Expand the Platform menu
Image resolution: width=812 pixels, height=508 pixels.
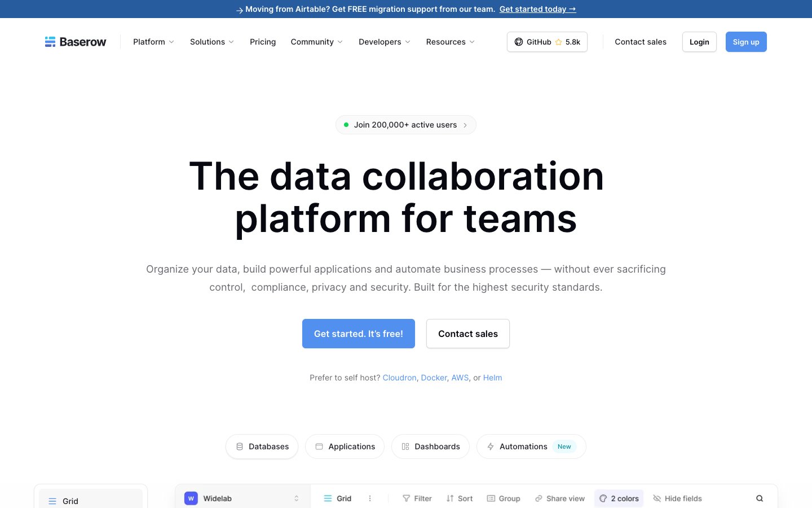[x=154, y=42]
